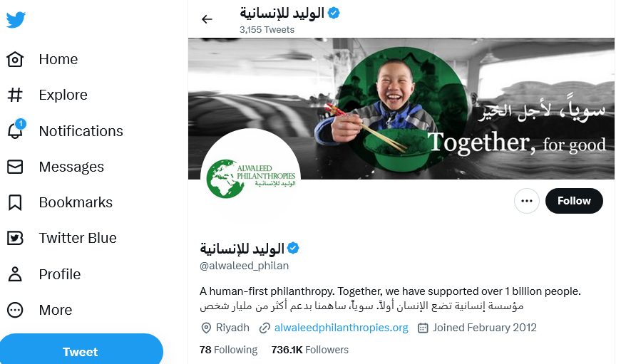Compose a new post with Tweet button

pyautogui.click(x=81, y=350)
